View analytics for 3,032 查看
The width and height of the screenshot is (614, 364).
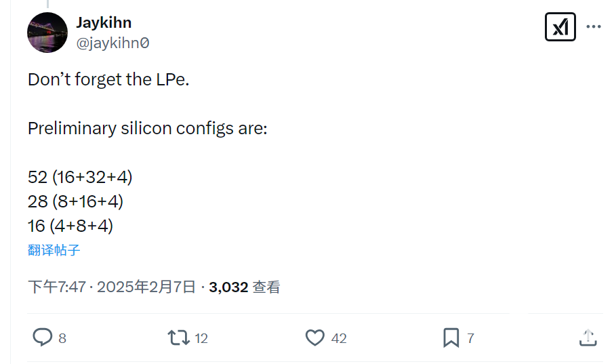point(245,287)
